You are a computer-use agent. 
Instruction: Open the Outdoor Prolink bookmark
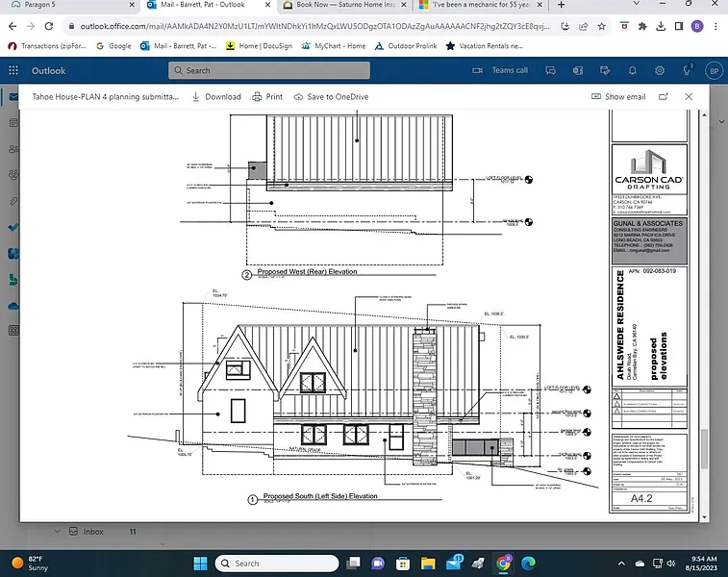coord(405,45)
